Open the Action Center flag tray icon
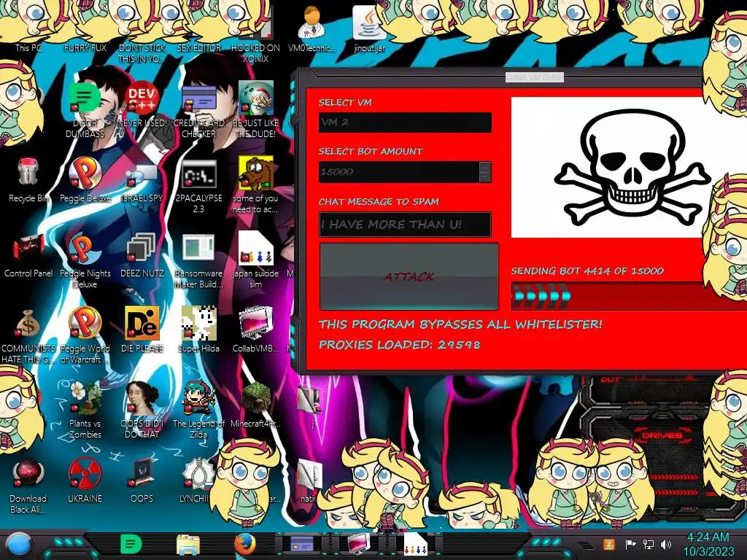This screenshot has height=560, width=747. [630, 544]
